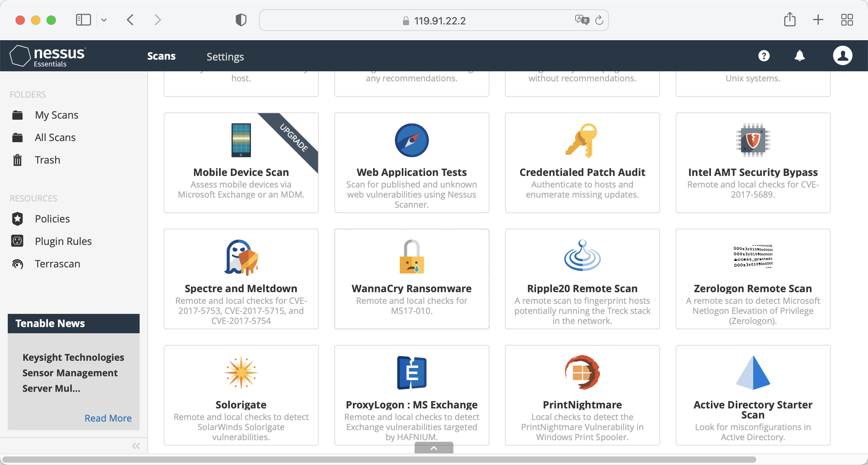Select the Web Application Tests compass icon
This screenshot has height=465, width=868.
[x=412, y=140]
